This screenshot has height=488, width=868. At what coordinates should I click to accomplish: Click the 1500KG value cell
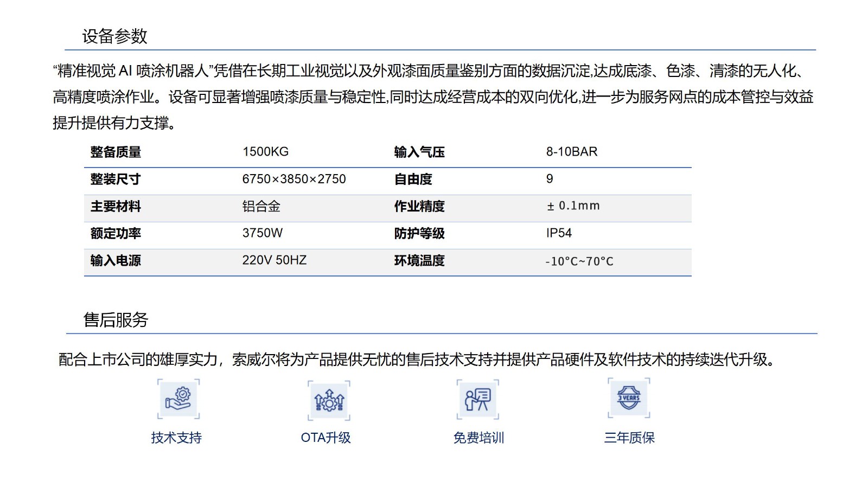(x=265, y=152)
